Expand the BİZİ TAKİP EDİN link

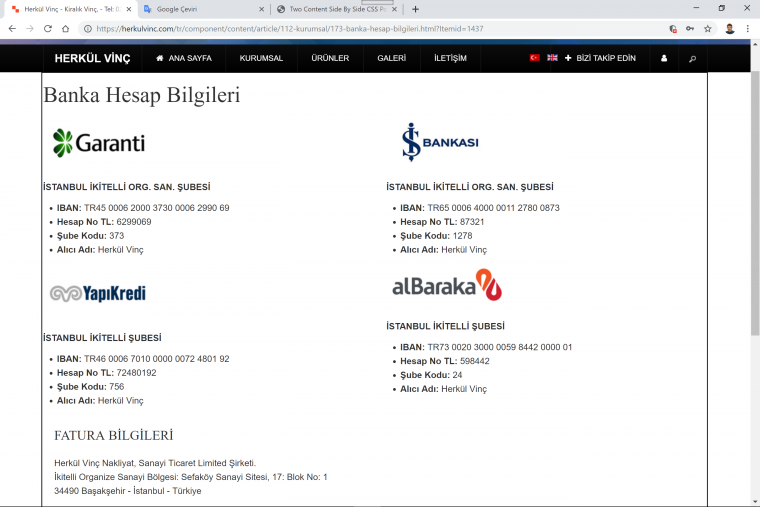coord(600,58)
